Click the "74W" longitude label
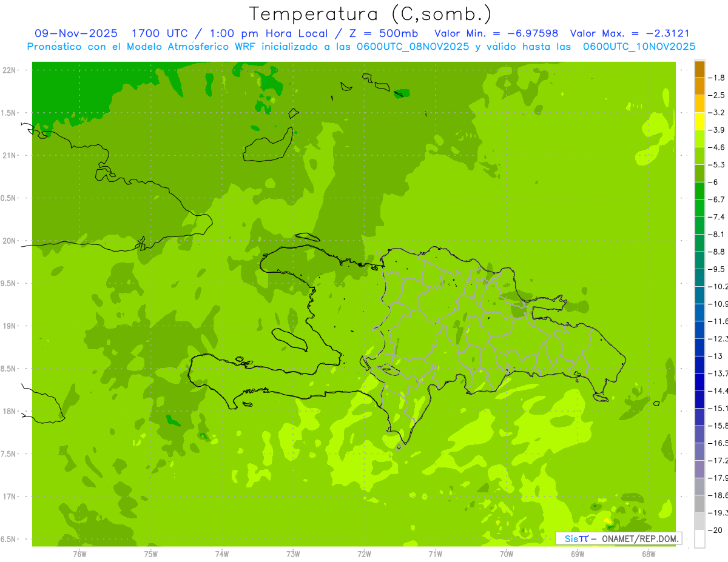Viewport: 728px width, 562px height. [222, 554]
